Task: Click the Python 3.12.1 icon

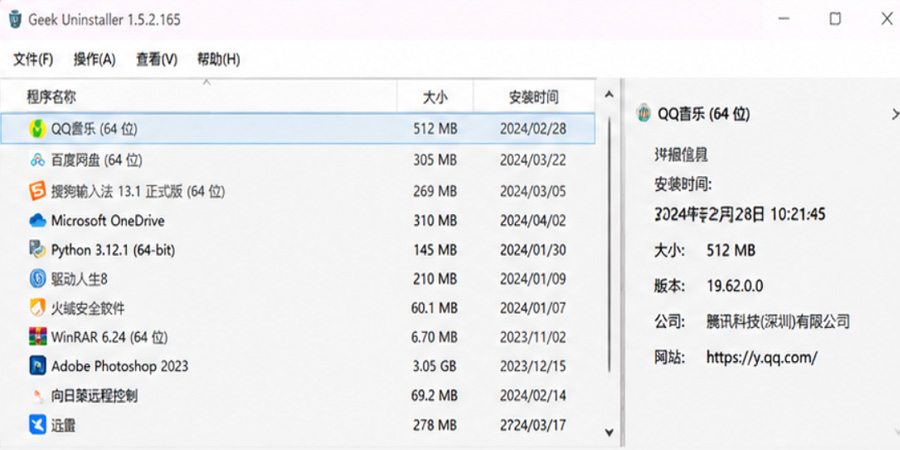Action: [37, 250]
